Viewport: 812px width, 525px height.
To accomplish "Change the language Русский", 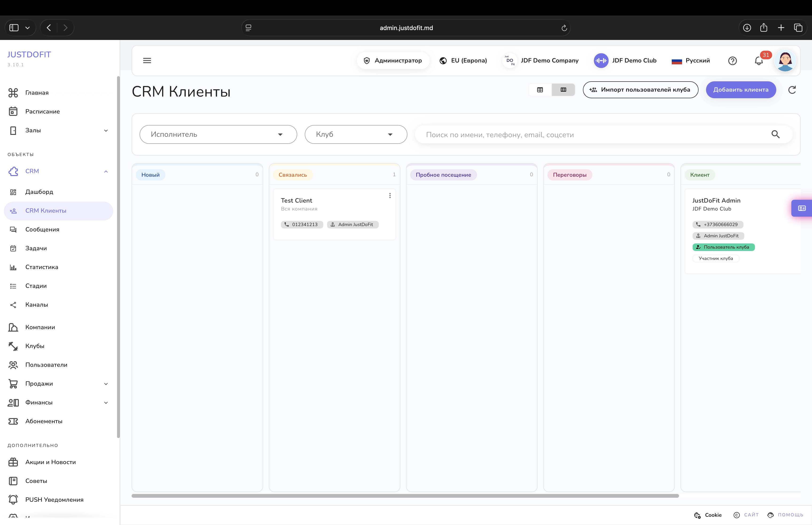I will click(x=691, y=61).
